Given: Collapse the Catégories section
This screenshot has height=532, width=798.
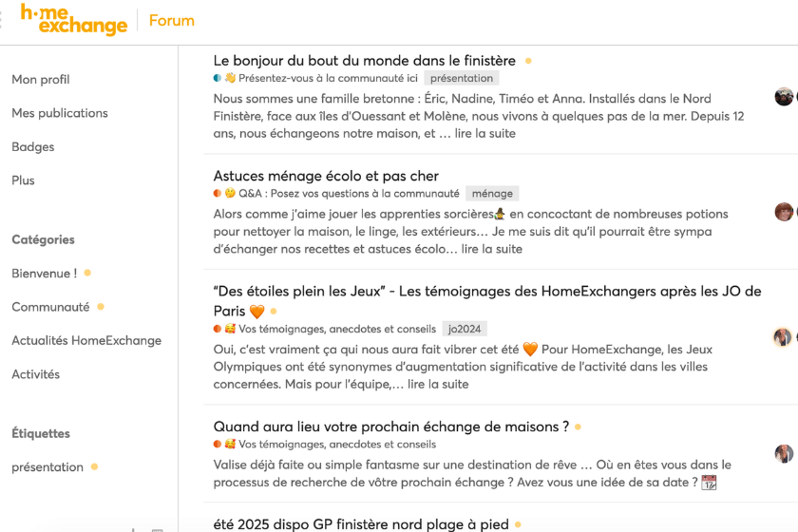Looking at the screenshot, I should [x=43, y=239].
